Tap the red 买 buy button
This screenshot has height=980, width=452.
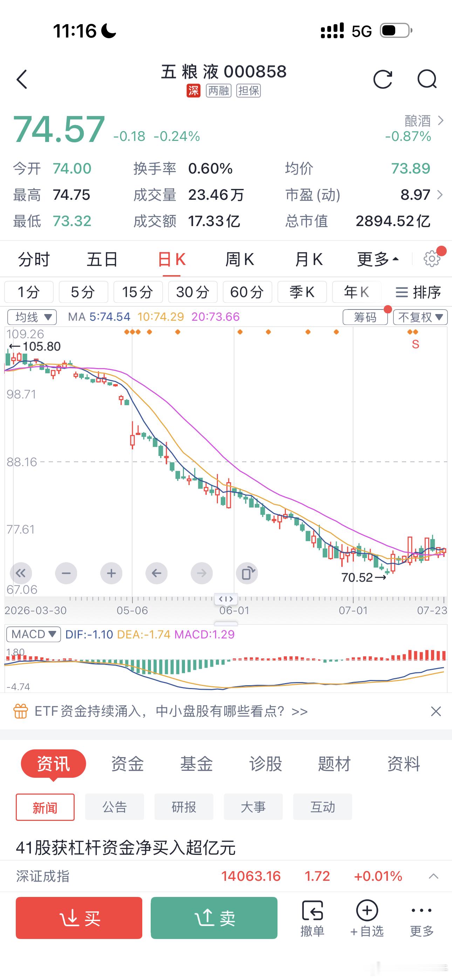[79, 918]
